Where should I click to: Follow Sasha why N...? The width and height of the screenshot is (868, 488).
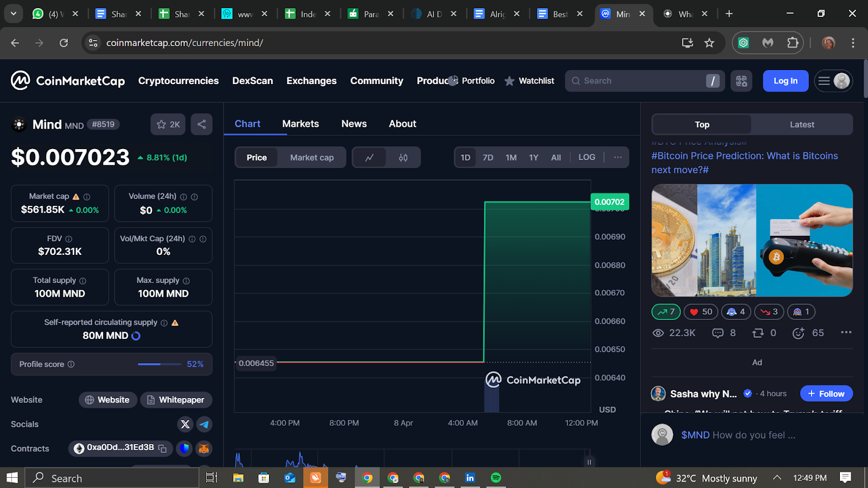coord(826,394)
